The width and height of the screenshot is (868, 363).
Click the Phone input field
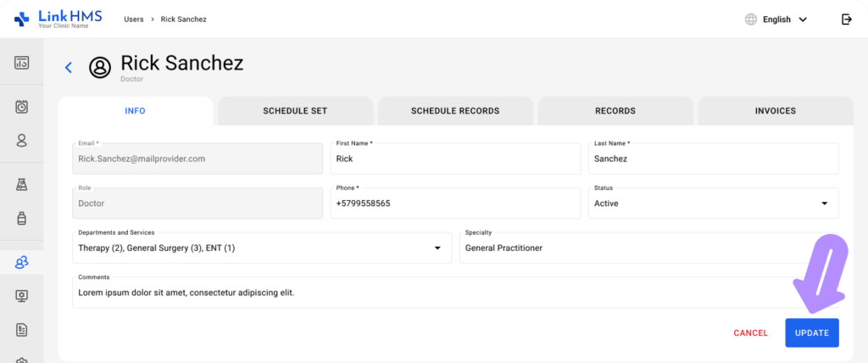455,204
